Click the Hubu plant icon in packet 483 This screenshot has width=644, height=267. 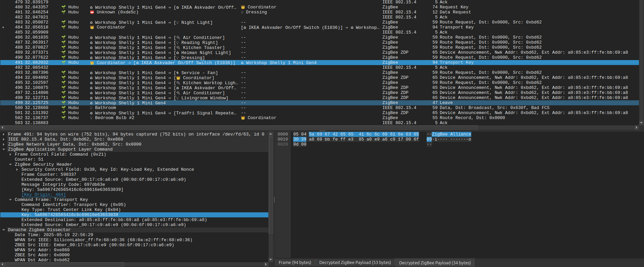coord(63,22)
